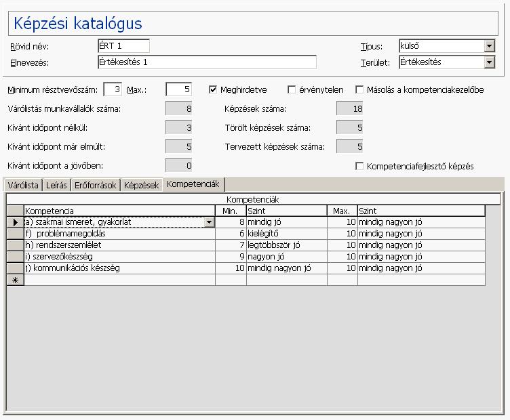Select row selector for kommunikációs készség
This screenshot has height=420, width=510.
[x=16, y=268]
